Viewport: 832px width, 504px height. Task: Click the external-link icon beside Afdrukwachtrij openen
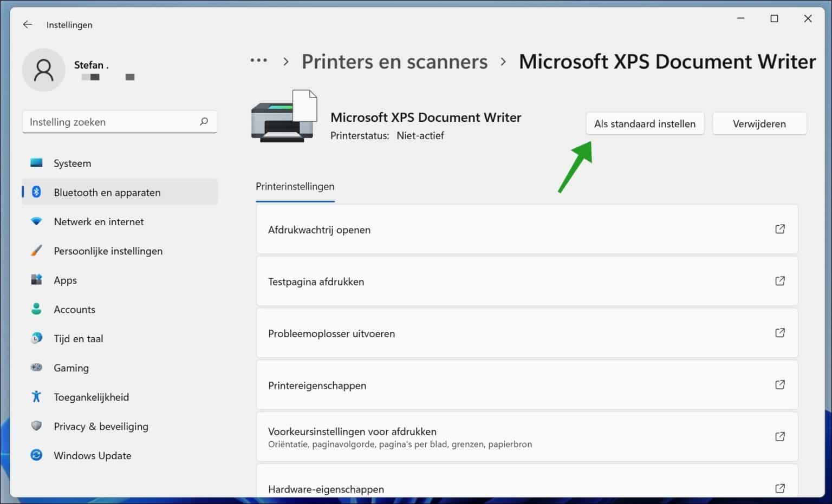[780, 229]
